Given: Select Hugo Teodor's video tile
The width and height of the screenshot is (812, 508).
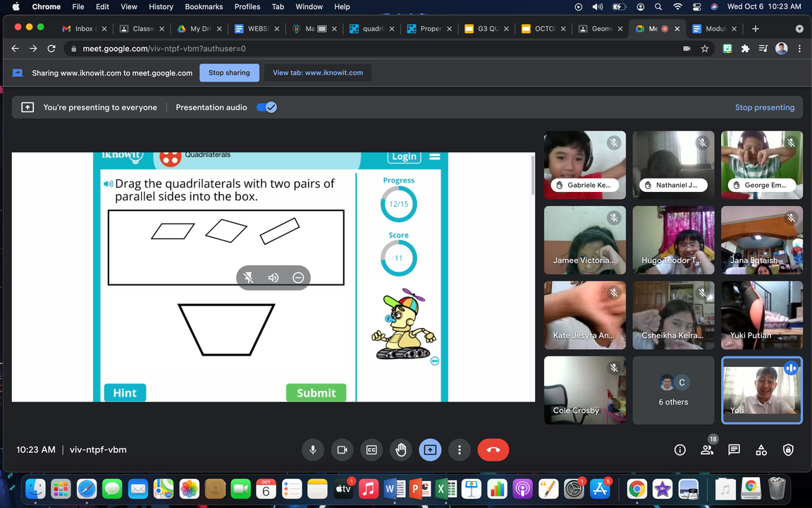Looking at the screenshot, I should coord(673,240).
